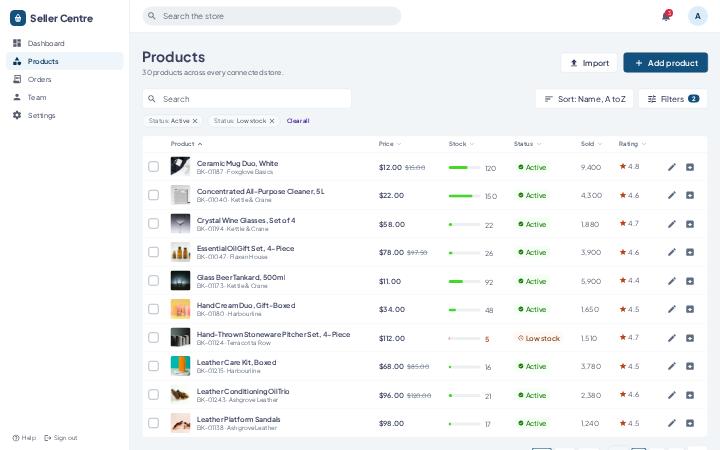Remove the Status: Low stock filter chip

point(272,121)
